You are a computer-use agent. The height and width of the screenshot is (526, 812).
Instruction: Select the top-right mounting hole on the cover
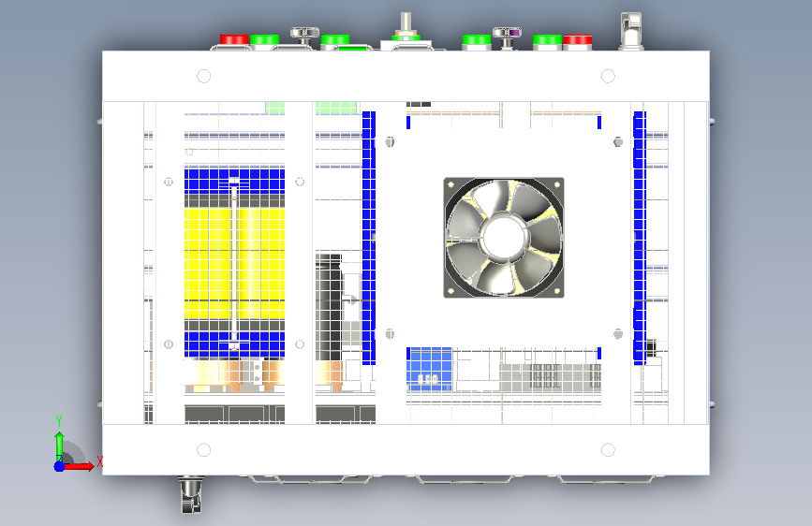[x=608, y=76]
